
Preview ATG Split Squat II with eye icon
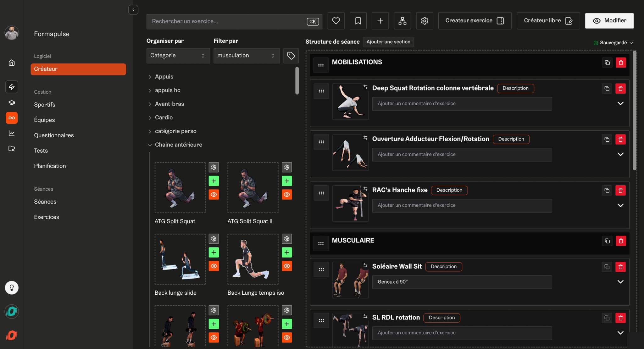point(287,194)
